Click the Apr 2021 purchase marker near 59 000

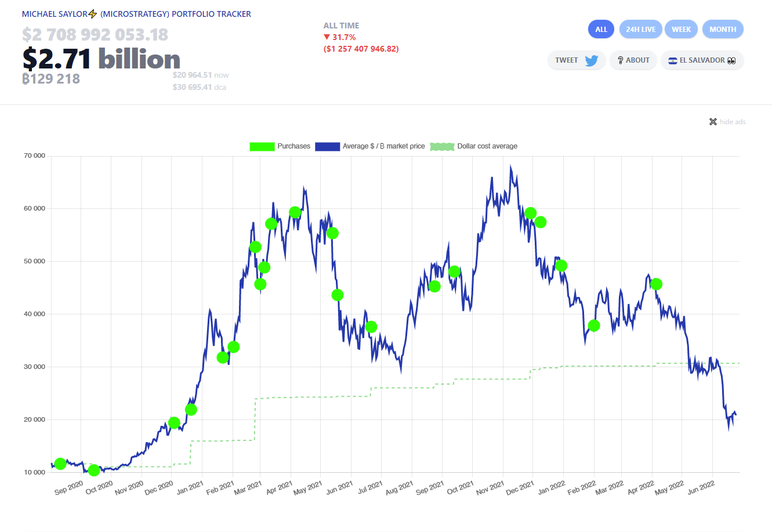(295, 212)
